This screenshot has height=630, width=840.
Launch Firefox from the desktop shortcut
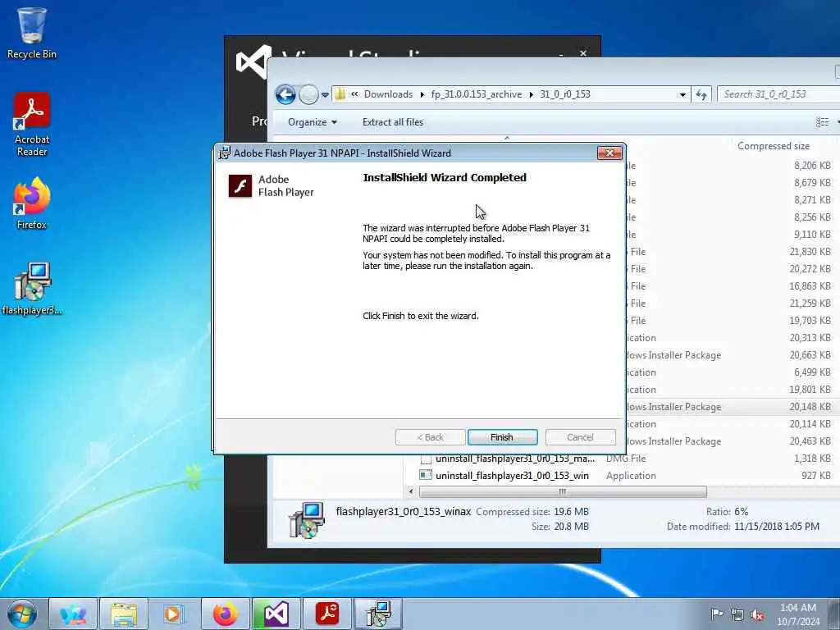tap(32, 203)
